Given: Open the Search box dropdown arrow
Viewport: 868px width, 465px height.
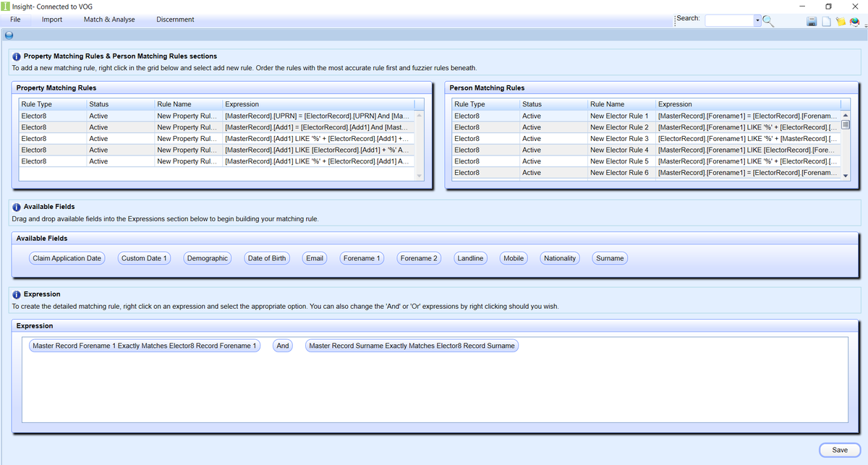Looking at the screenshot, I should [x=756, y=20].
